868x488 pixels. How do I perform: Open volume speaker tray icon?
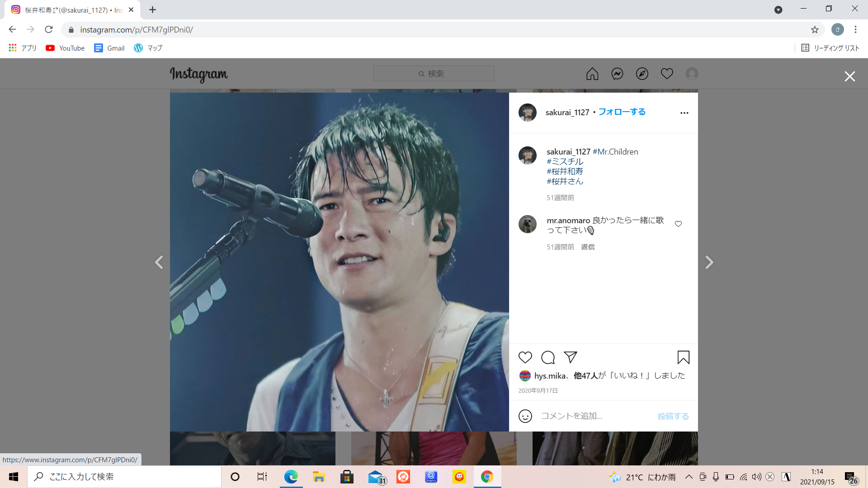pyautogui.click(x=756, y=477)
